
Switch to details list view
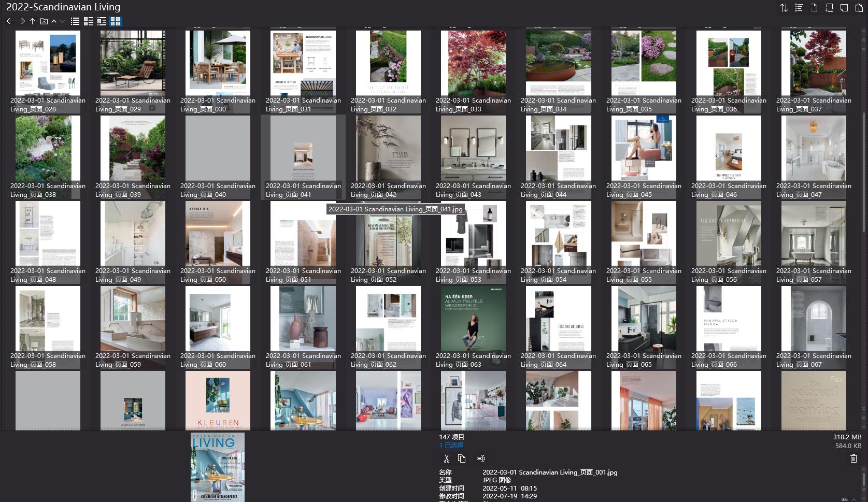pyautogui.click(x=89, y=21)
